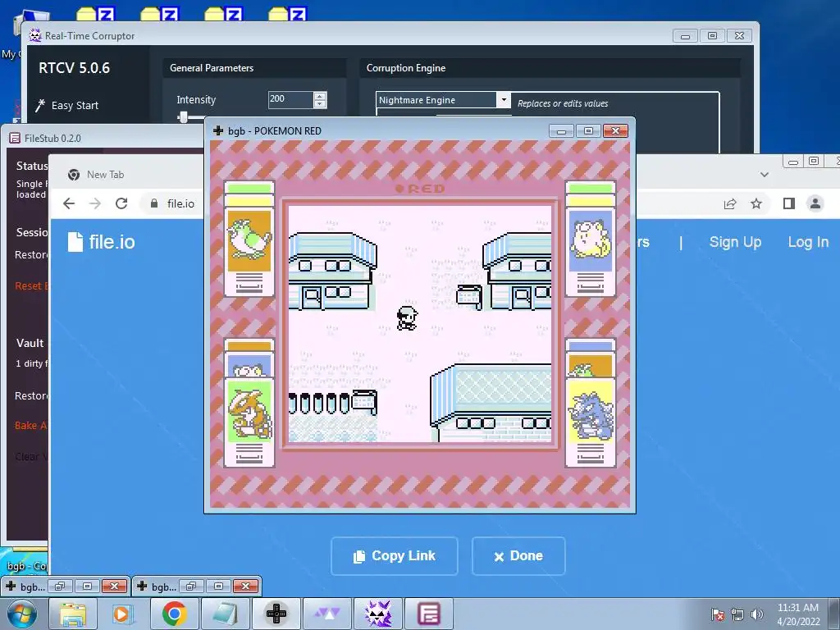The image size is (840, 630).
Task: Open Windows Media Player from the taskbar
Action: tap(122, 614)
